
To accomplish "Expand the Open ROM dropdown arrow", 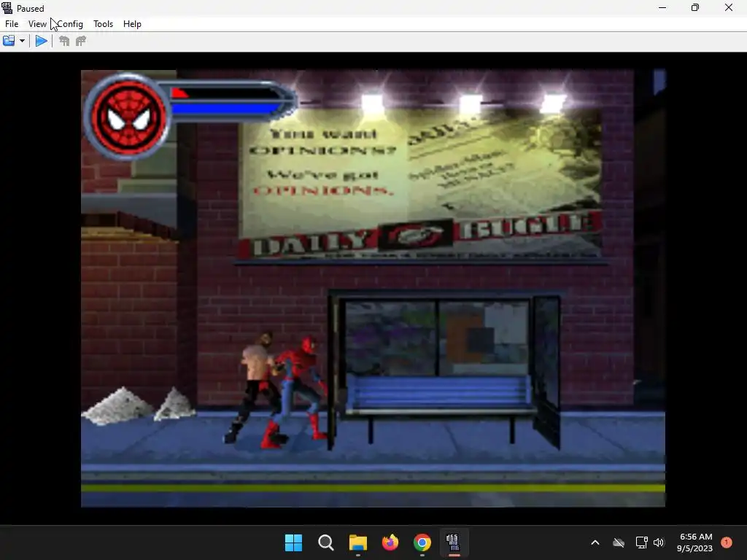I will click(x=22, y=41).
